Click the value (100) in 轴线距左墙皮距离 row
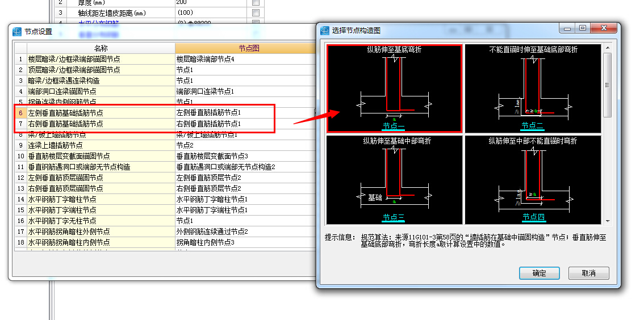The width and height of the screenshot is (644, 320). 185,12
